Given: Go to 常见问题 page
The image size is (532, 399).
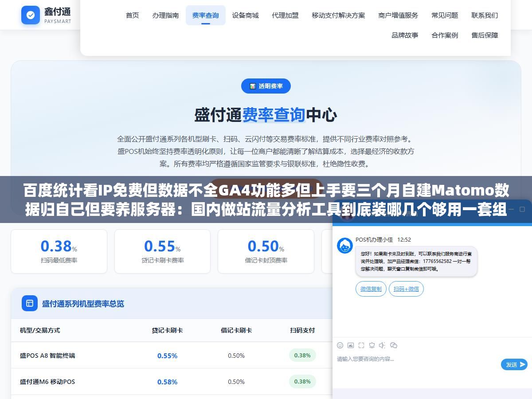Looking at the screenshot, I should pyautogui.click(x=445, y=15).
